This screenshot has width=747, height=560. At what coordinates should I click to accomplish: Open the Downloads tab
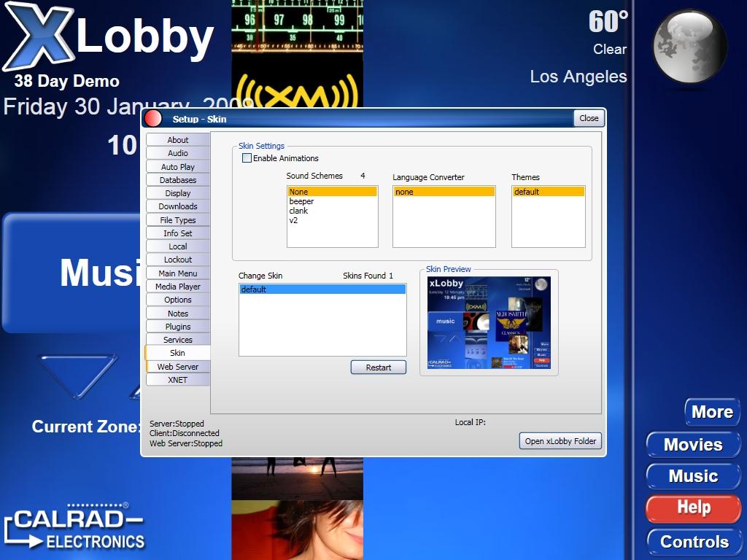(x=178, y=206)
